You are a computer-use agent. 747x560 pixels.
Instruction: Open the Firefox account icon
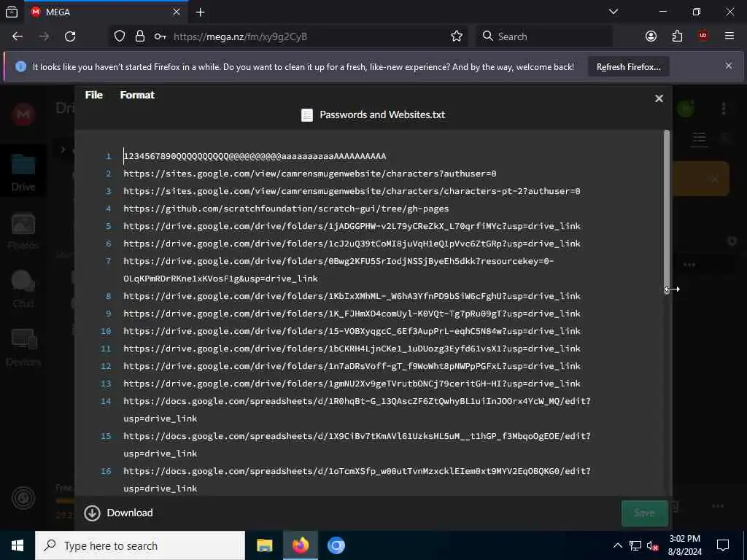[x=651, y=36]
